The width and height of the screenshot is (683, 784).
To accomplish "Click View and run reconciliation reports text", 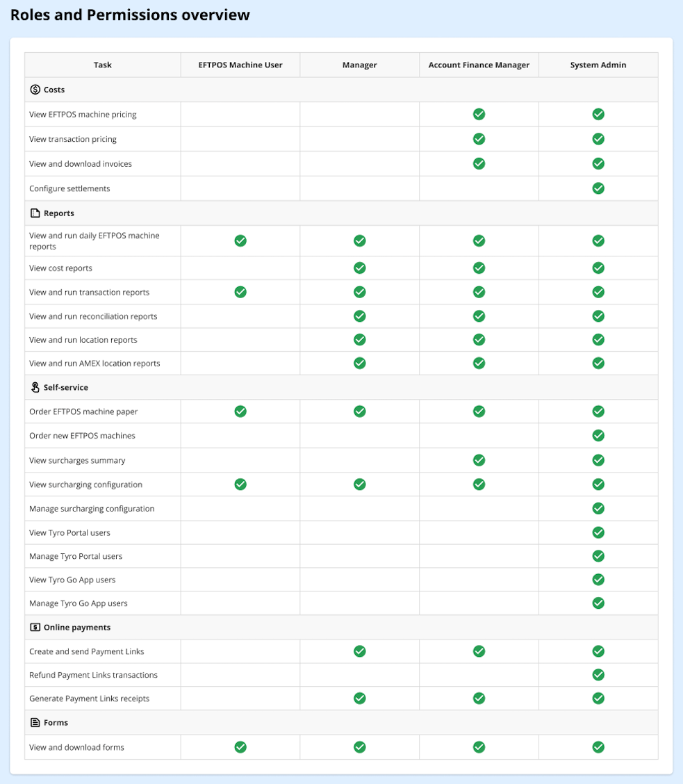I will pos(93,316).
